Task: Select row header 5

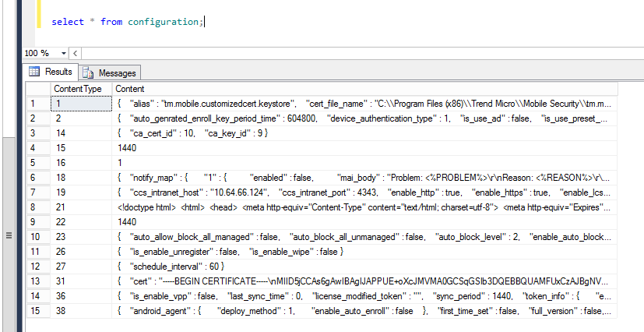Action: tap(39, 163)
